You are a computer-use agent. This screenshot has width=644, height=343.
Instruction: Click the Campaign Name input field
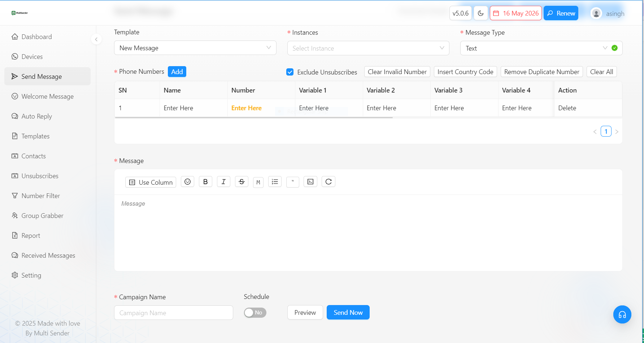tap(173, 313)
